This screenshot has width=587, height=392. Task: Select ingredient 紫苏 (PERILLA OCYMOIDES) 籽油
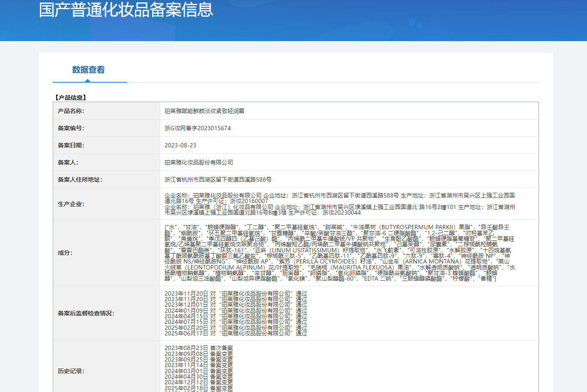click(326, 261)
